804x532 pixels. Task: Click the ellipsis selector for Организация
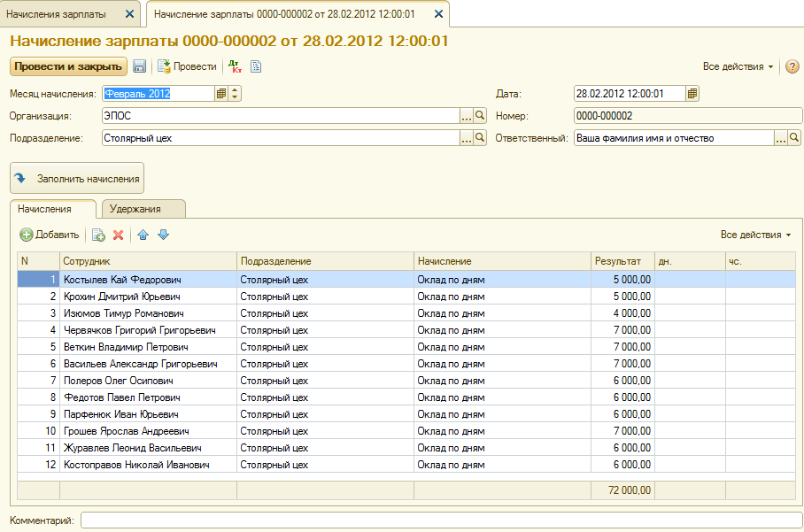point(467,116)
